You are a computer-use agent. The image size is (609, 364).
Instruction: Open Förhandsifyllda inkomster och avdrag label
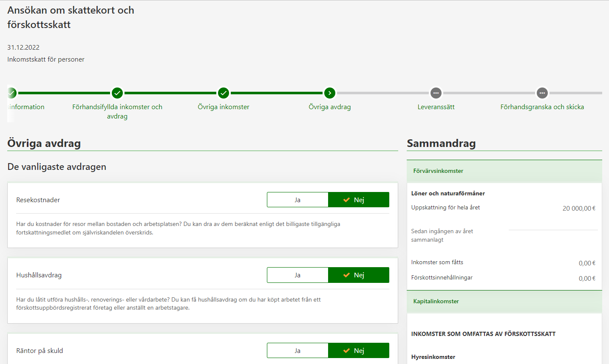point(117,111)
